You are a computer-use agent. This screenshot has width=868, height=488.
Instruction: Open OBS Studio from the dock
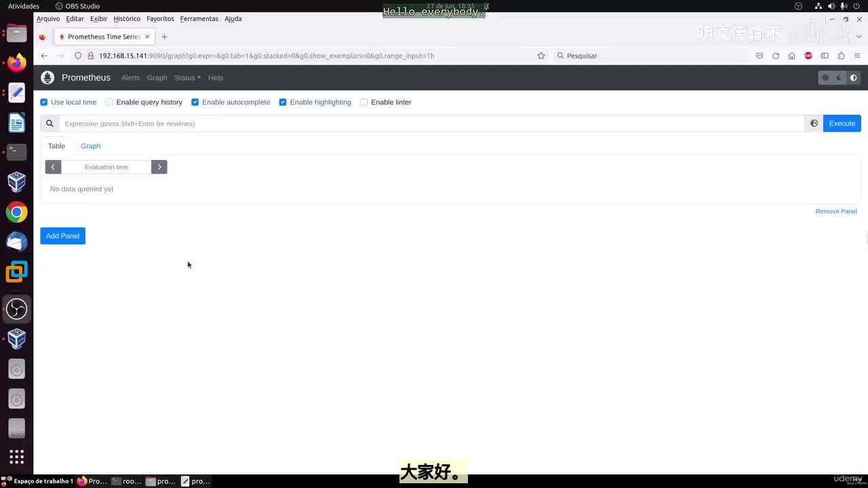[x=16, y=309]
